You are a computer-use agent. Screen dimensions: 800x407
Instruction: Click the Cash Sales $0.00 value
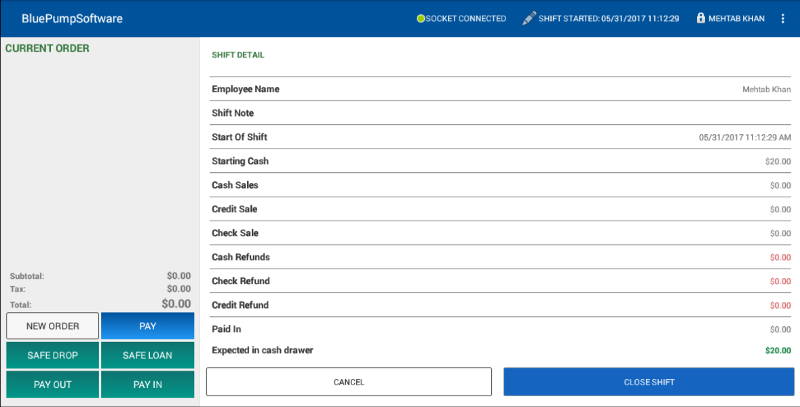[780, 185]
